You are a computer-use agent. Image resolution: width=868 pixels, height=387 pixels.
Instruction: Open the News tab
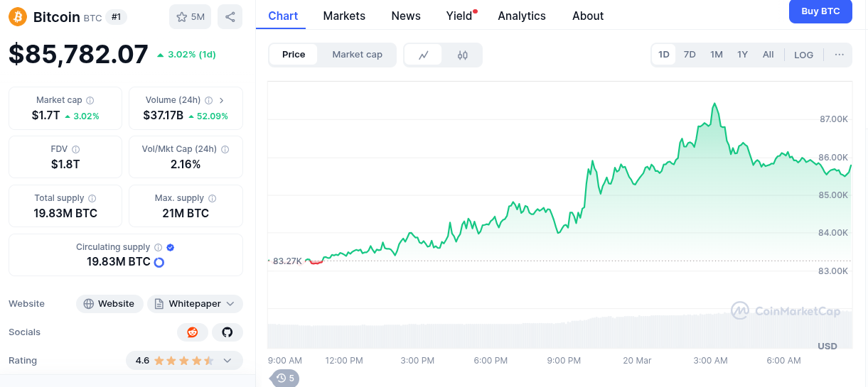point(406,16)
